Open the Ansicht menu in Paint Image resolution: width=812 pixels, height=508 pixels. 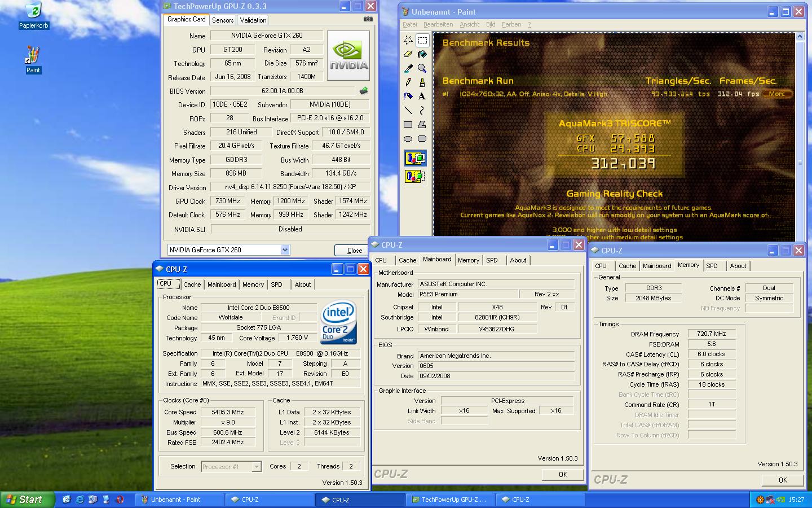coord(469,24)
